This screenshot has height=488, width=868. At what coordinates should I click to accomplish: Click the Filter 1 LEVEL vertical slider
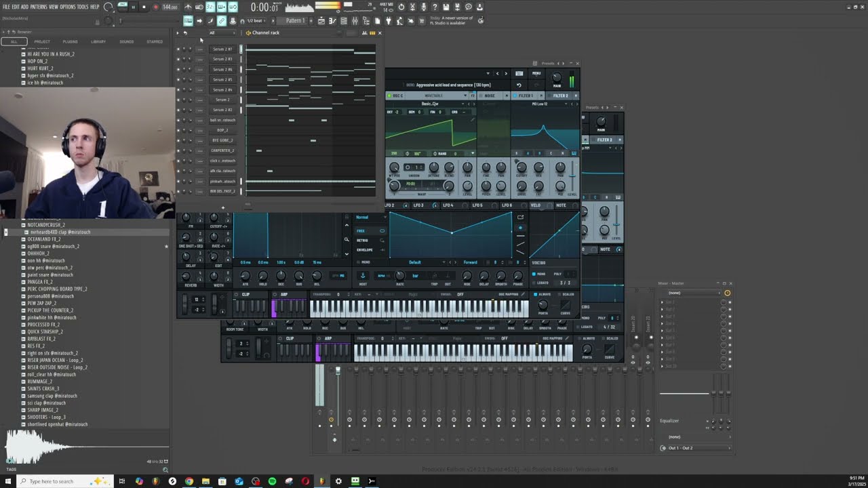[x=572, y=176]
